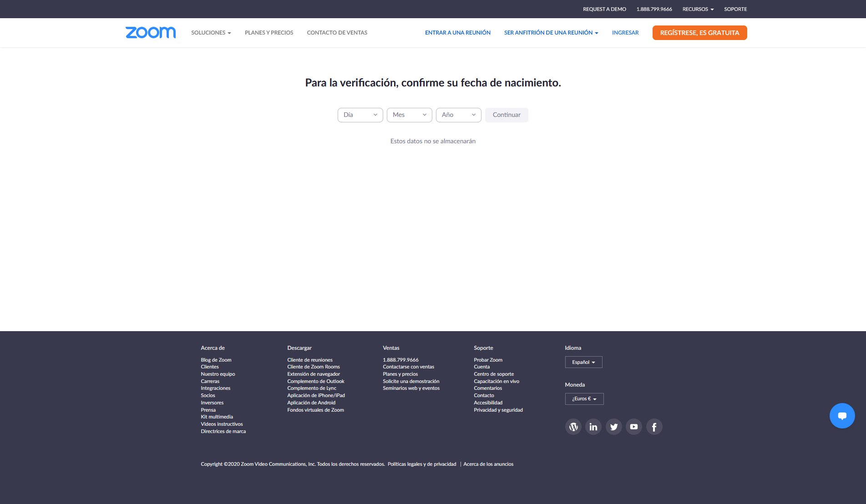This screenshot has height=504, width=866.
Task: Click Ingresar in the header
Action: 625,33
